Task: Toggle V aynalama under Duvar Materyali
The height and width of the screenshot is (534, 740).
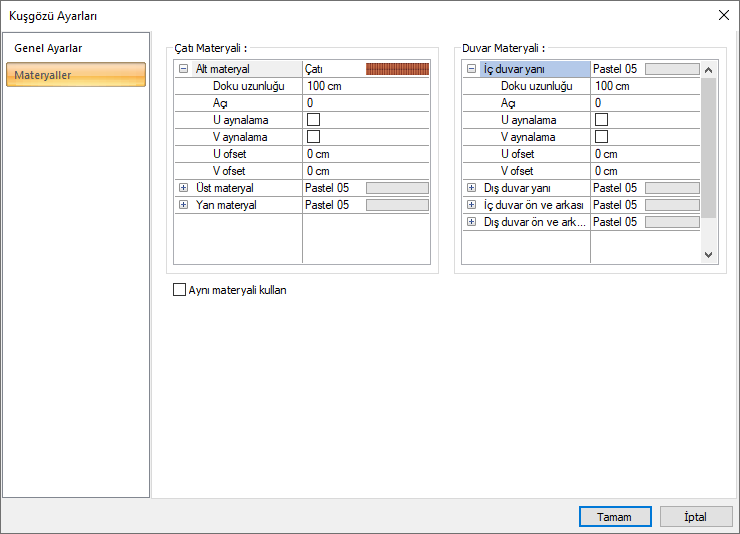Action: (x=601, y=137)
